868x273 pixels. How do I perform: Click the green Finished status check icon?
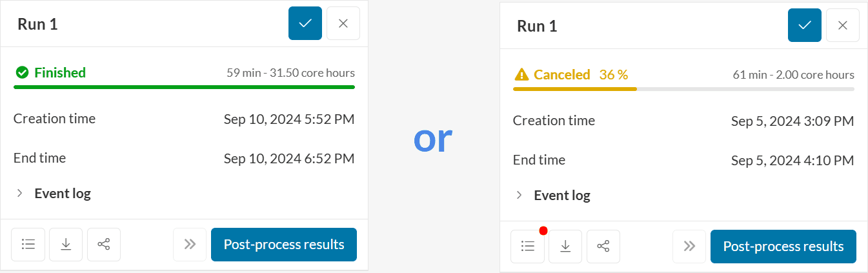pos(22,73)
